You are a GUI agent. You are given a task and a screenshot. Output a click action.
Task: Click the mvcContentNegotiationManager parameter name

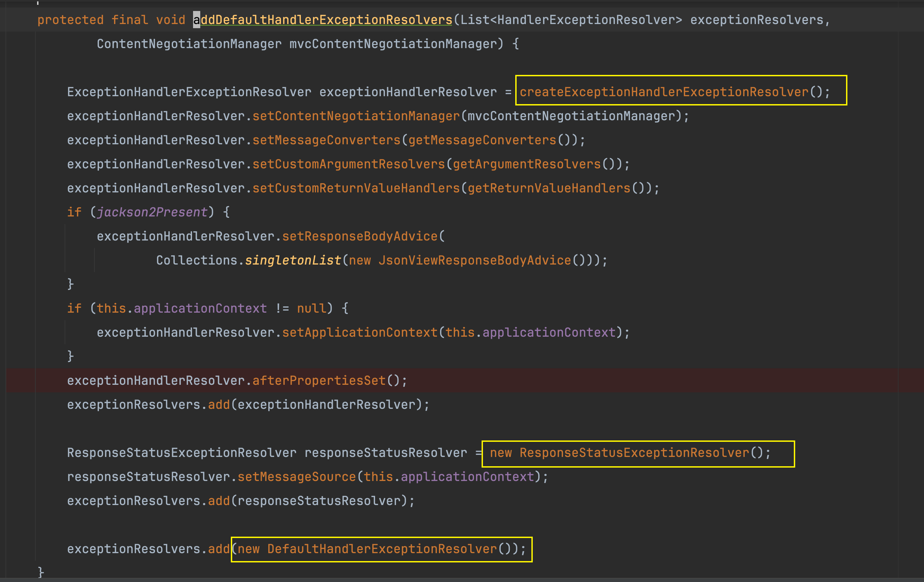(x=393, y=44)
